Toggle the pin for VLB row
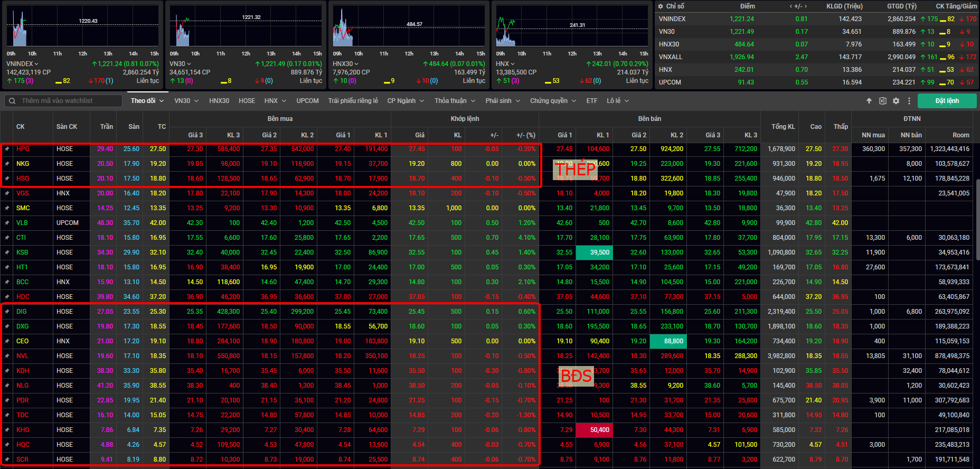980x469 pixels. (x=7, y=223)
